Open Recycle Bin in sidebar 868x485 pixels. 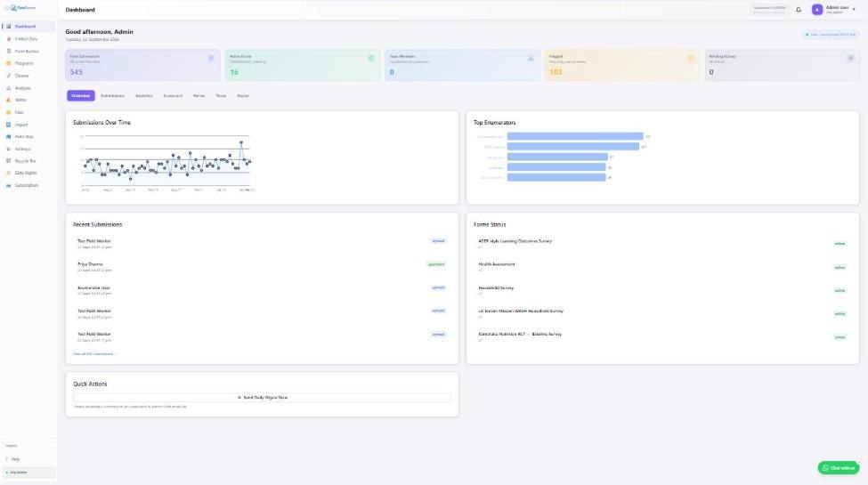[x=28, y=161]
